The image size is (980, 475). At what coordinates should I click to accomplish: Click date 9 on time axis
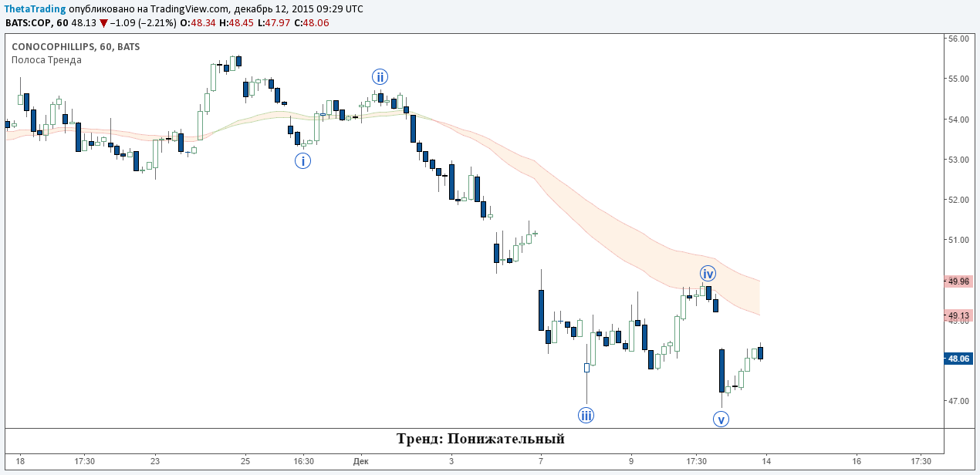point(631,461)
